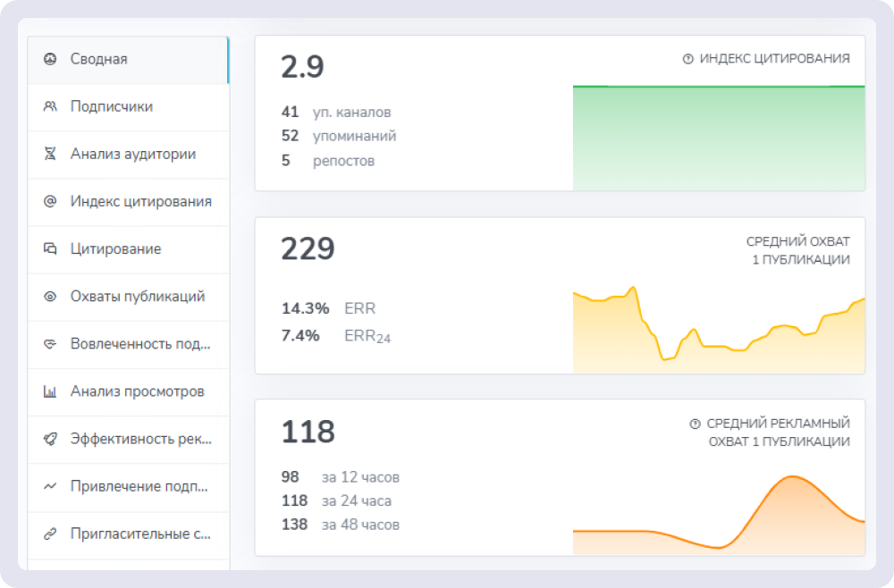Image resolution: width=894 pixels, height=588 pixels.
Task: Click the 229 average reach number
Action: click(x=308, y=249)
